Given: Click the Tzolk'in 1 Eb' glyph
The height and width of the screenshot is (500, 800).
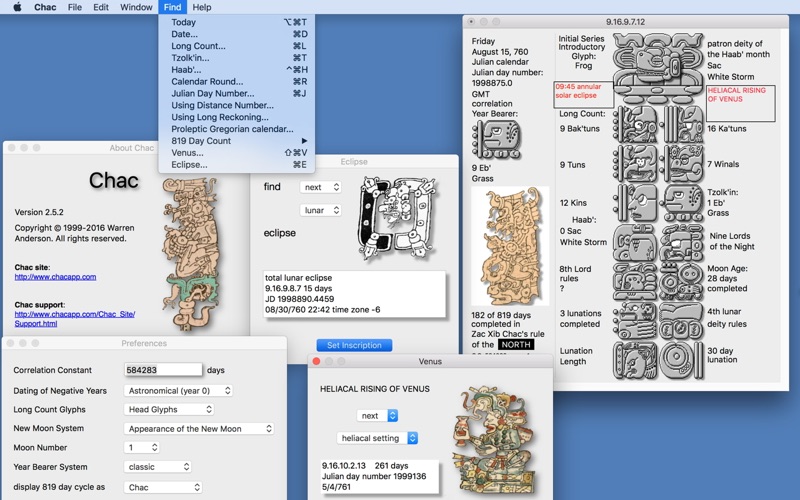Looking at the screenshot, I should [683, 203].
